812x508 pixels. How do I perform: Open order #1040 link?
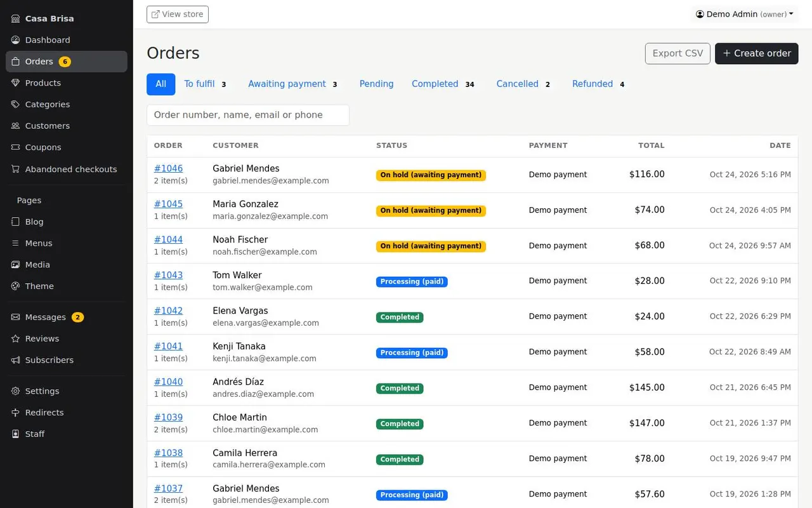tap(168, 382)
